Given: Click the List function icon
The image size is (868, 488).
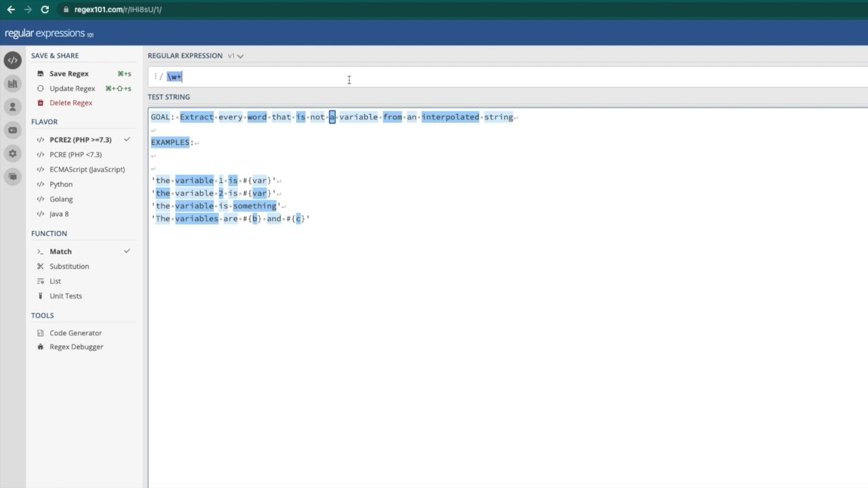Looking at the screenshot, I should [x=41, y=281].
